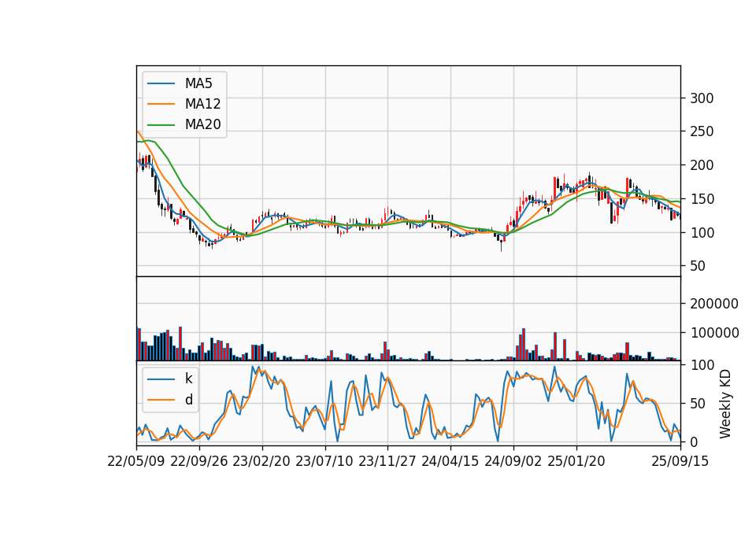Click the 100000 volume axis label
Screen dimensions: 756x543
click(x=714, y=333)
